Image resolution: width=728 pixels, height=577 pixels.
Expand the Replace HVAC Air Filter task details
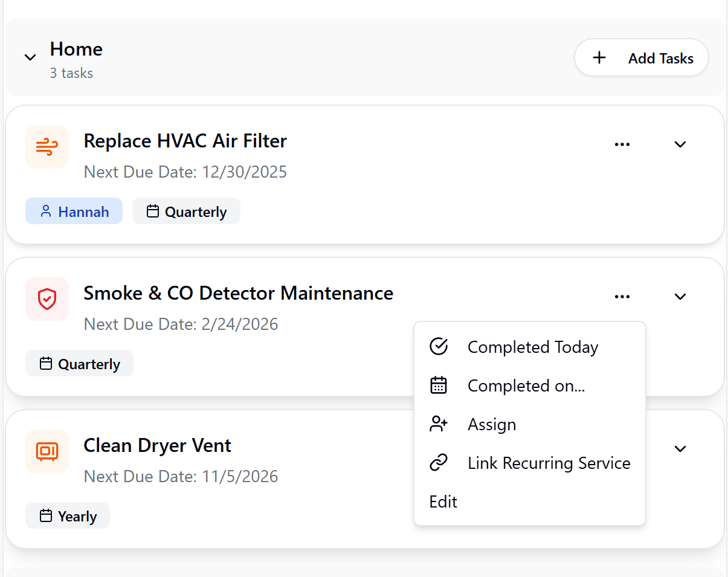[x=680, y=144]
